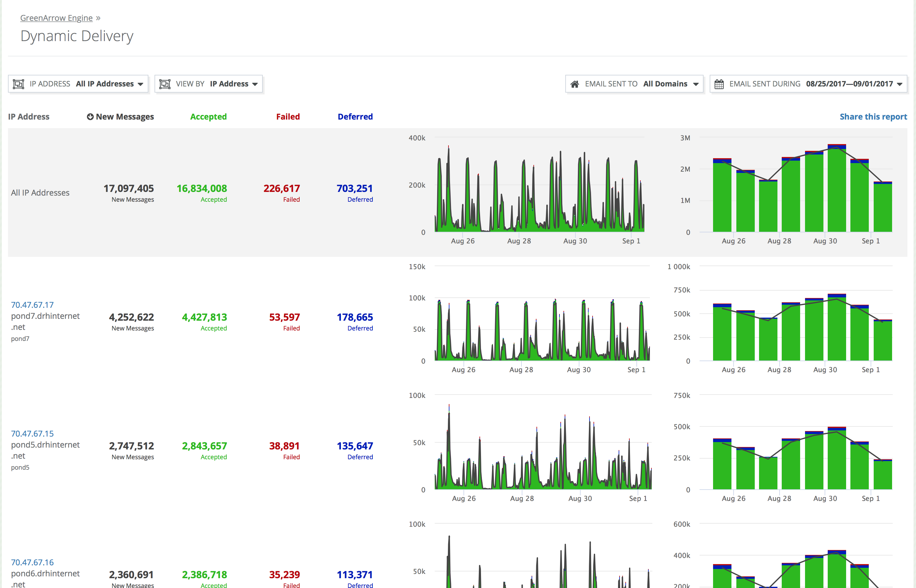Image resolution: width=916 pixels, height=588 pixels.
Task: Click the sort arrow icon beside New Messages
Action: click(90, 117)
